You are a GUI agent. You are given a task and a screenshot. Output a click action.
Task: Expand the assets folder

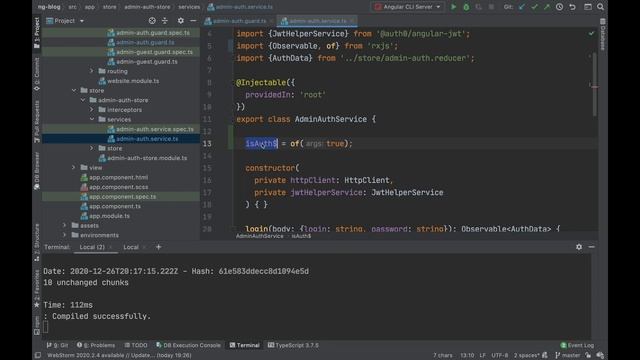64,225
